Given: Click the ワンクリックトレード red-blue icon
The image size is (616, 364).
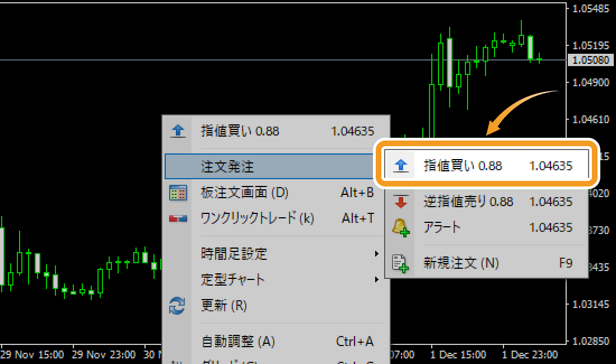Looking at the screenshot, I should tap(178, 218).
